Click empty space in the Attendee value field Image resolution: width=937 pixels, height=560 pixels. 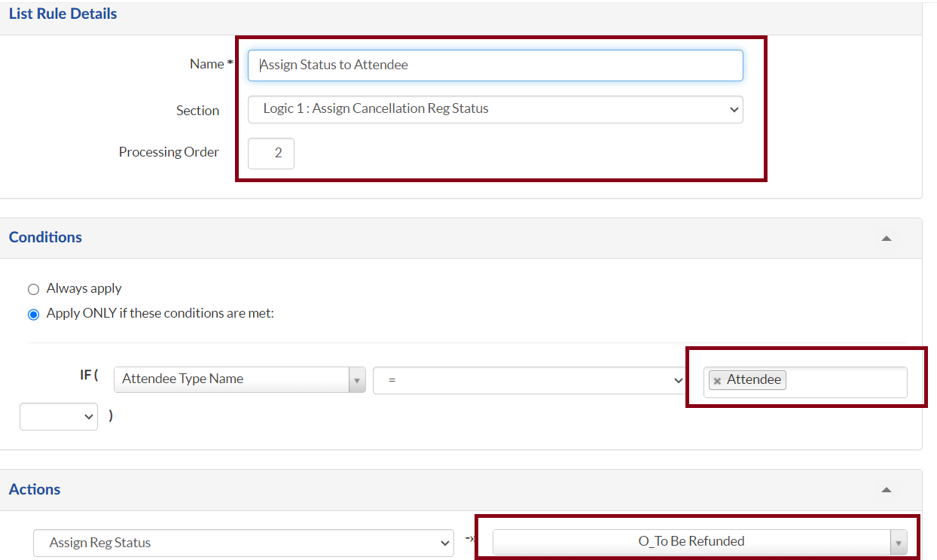[844, 382]
